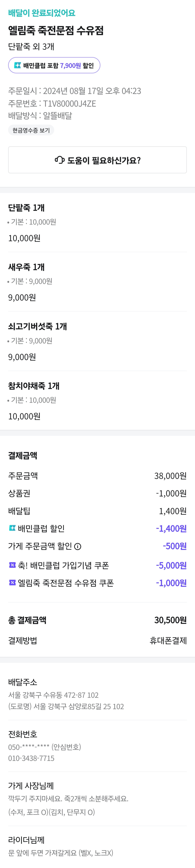Click the 배달이 완료되었어요 status text
Image resolution: width=195 pixels, height=868 pixels.
42,13
